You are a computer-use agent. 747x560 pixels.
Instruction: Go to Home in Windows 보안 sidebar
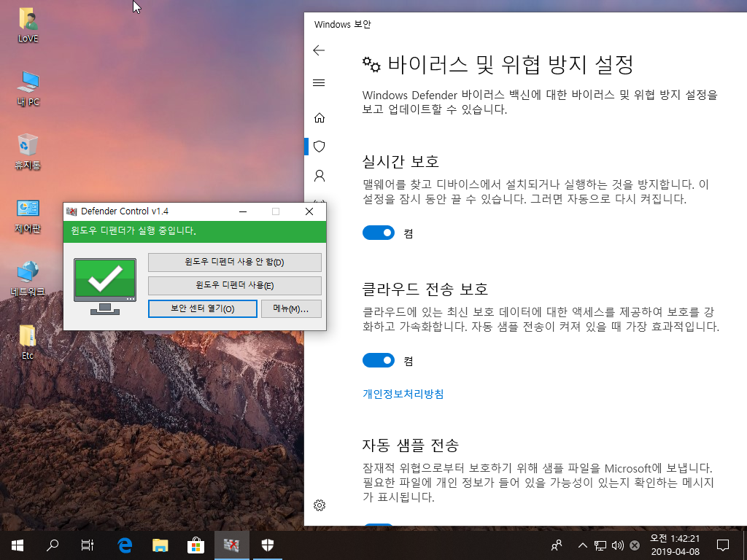click(x=320, y=117)
